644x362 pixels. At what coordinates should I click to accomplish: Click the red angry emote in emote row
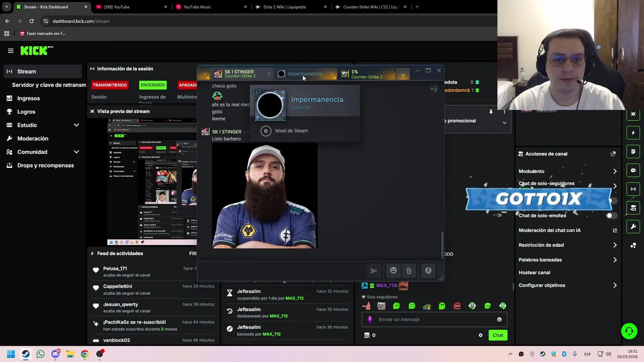pos(457,306)
